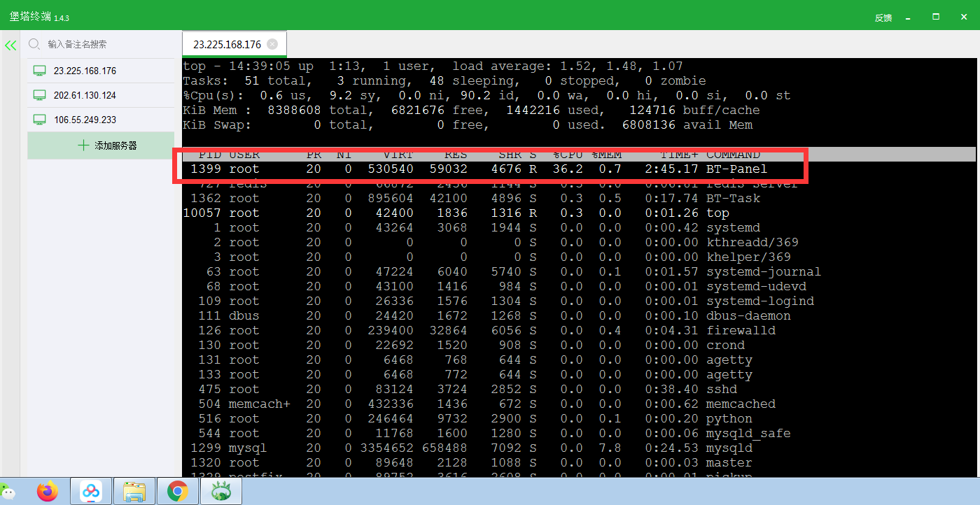The image size is (980, 505).
Task: Click the firewalld process name
Action: [x=741, y=330]
